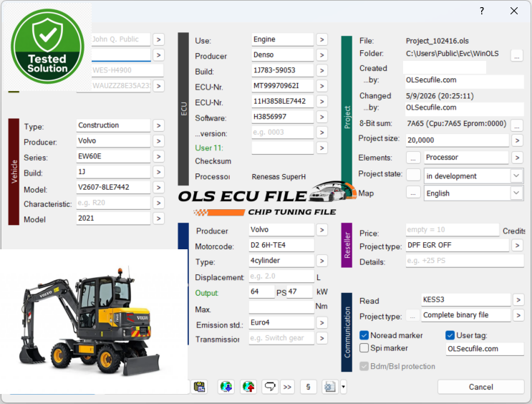Click the User tag OLSecufile.com field
This screenshot has width=532, height=404.
485,349
